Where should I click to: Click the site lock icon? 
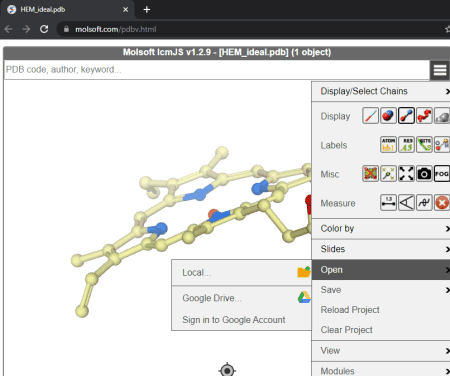[x=66, y=29]
